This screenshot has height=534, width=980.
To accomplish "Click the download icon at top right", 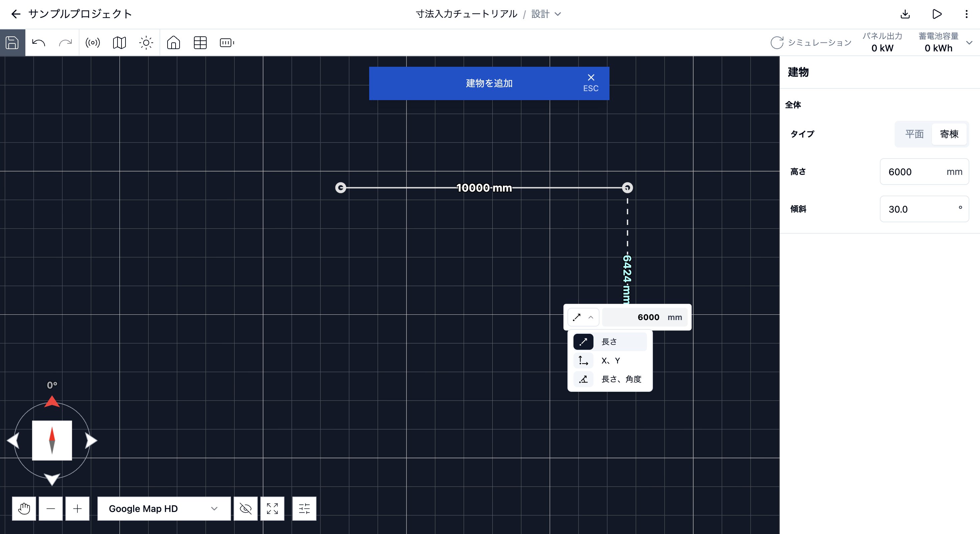I will 905,14.
